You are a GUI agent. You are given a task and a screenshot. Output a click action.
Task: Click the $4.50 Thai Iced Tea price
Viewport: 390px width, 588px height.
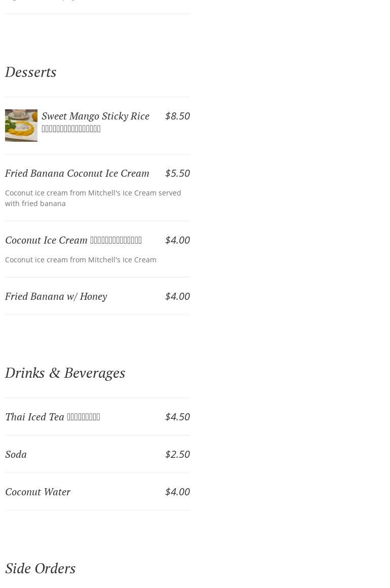(177, 417)
